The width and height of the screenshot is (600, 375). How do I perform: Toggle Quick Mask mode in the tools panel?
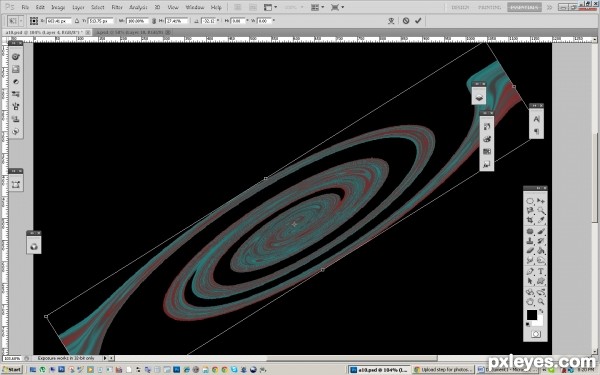pyautogui.click(x=535, y=334)
